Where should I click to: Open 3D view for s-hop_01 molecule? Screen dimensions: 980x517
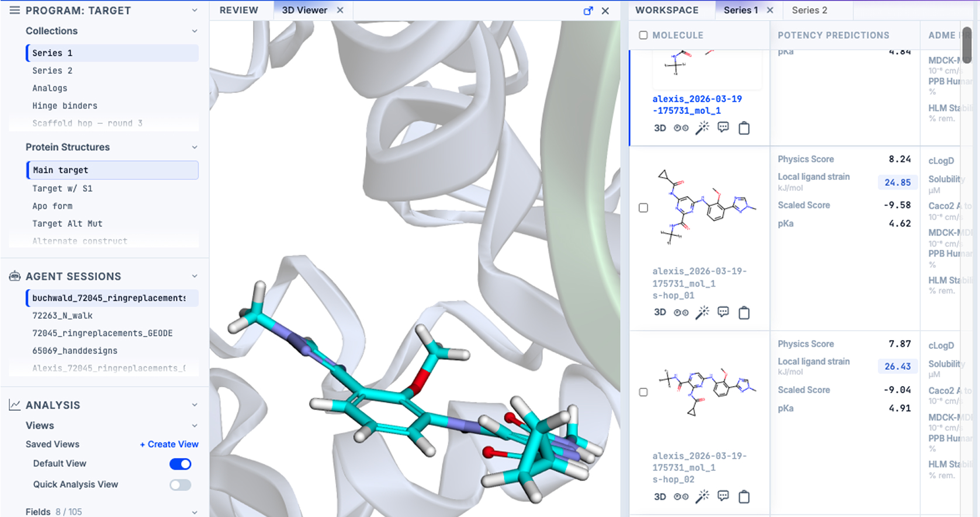(660, 313)
